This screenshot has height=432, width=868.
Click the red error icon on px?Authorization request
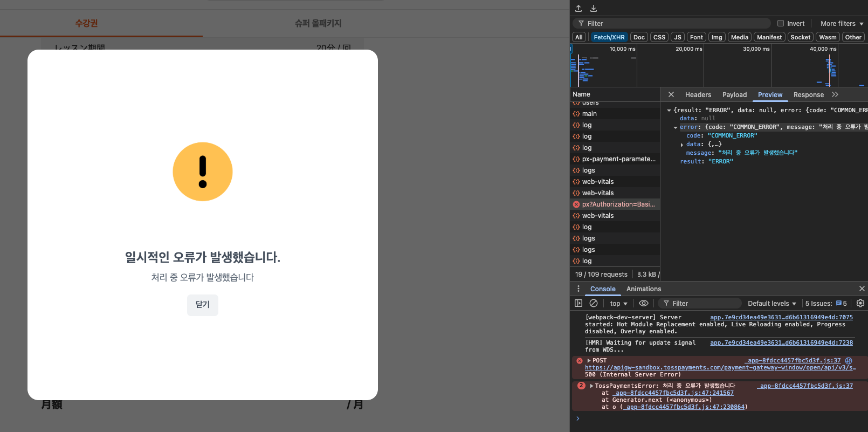576,204
